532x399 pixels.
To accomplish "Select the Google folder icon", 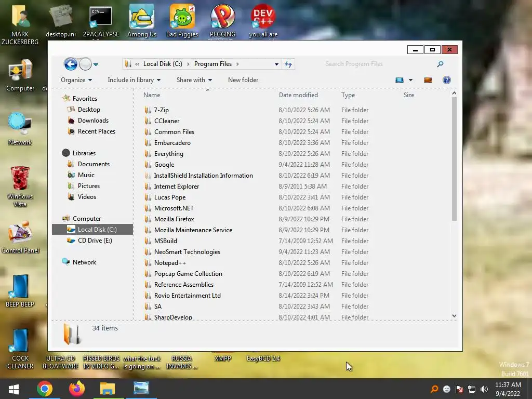I will pos(148,165).
